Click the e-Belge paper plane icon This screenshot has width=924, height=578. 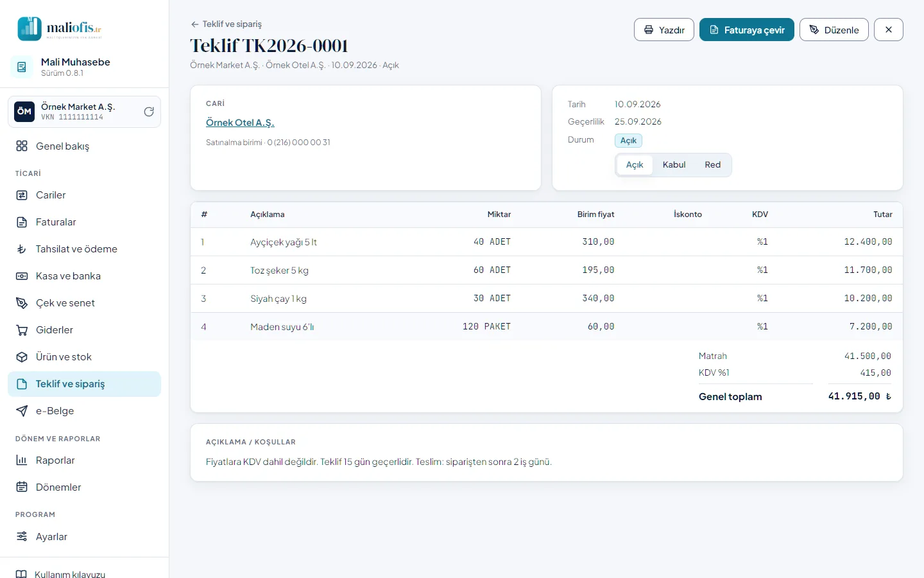click(x=22, y=411)
